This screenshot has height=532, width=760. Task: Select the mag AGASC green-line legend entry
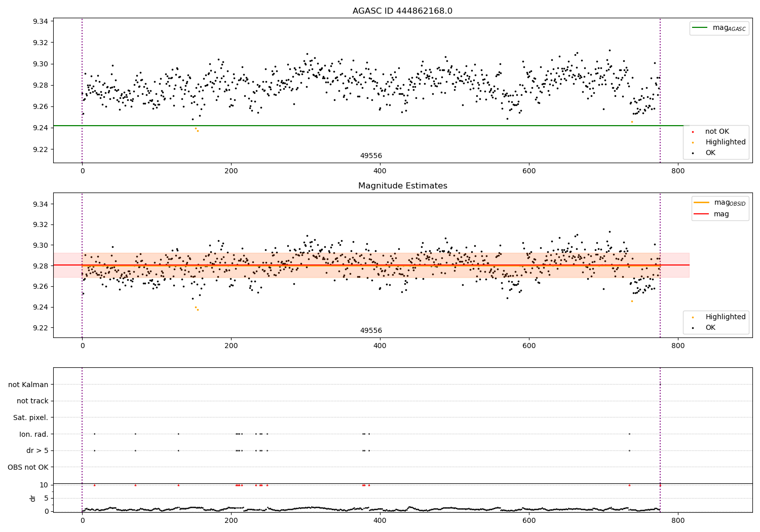click(x=719, y=28)
